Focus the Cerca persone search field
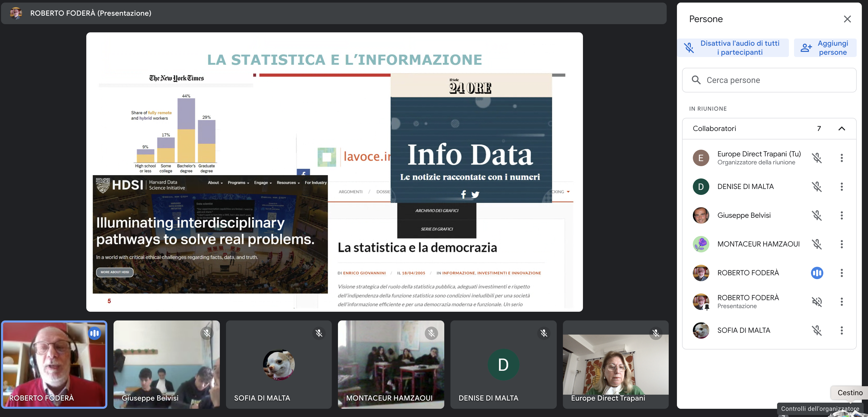 click(769, 80)
